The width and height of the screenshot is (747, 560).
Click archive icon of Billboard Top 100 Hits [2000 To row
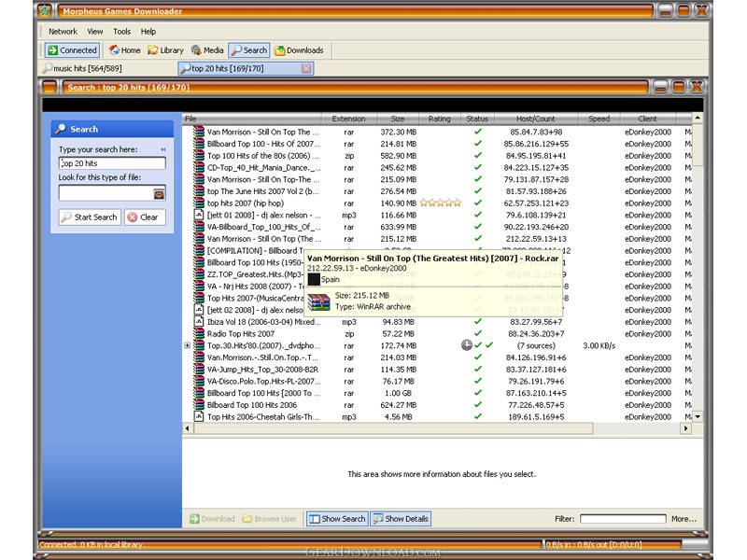[199, 393]
